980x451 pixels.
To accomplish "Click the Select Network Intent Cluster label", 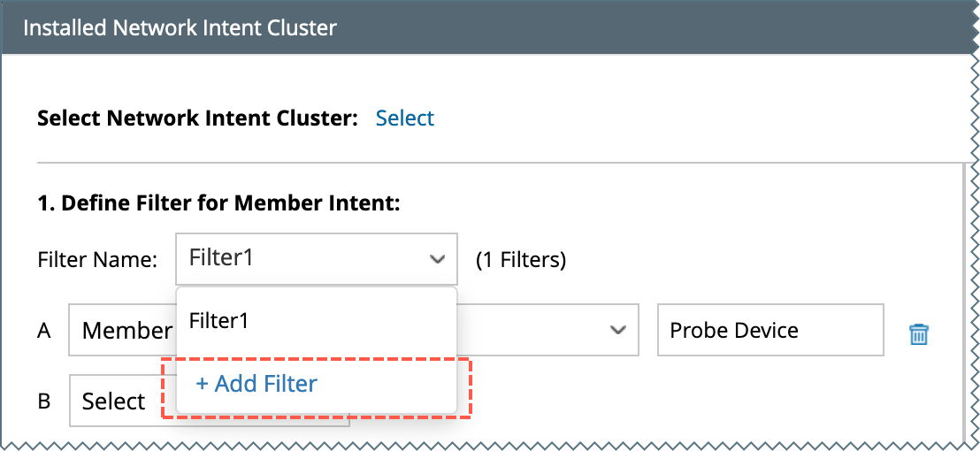I will click(x=196, y=118).
